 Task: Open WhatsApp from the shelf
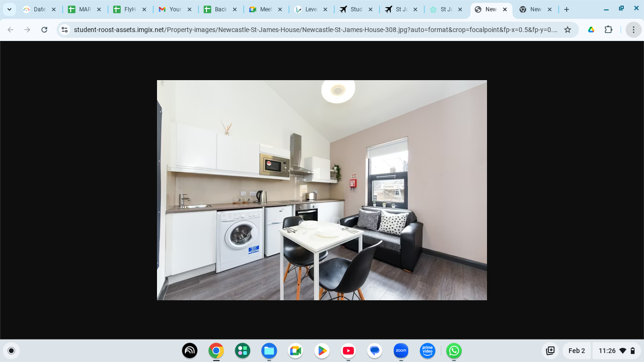[x=454, y=351]
